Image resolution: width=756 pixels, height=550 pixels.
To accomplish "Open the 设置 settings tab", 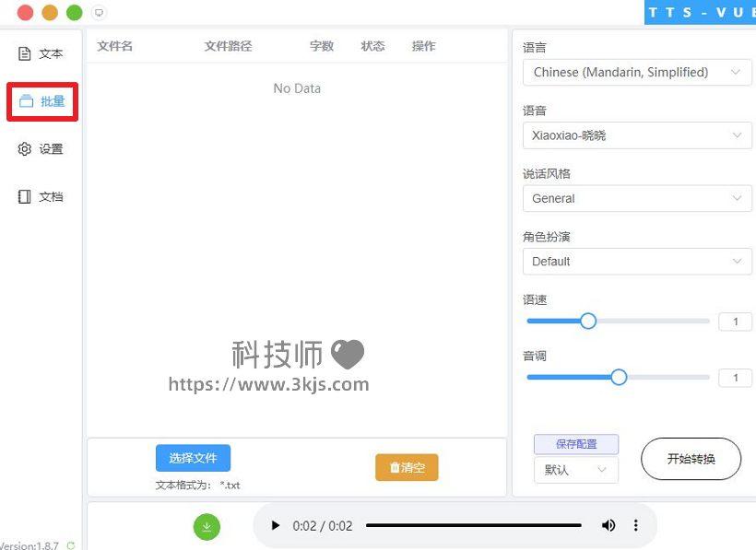I will [41, 149].
